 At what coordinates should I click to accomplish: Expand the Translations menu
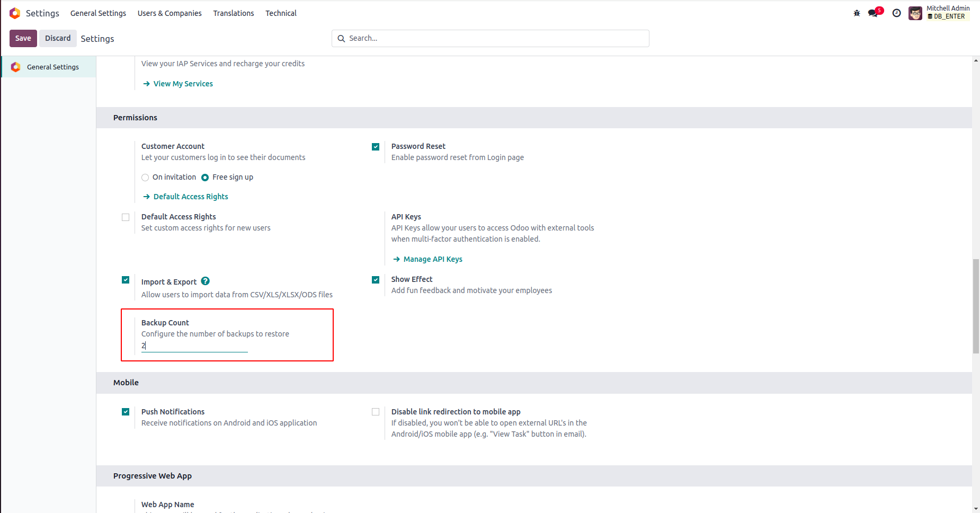[234, 13]
